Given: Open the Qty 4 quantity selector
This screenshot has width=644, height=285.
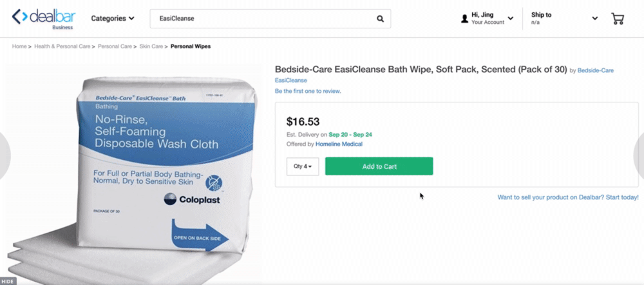Looking at the screenshot, I should tap(303, 166).
